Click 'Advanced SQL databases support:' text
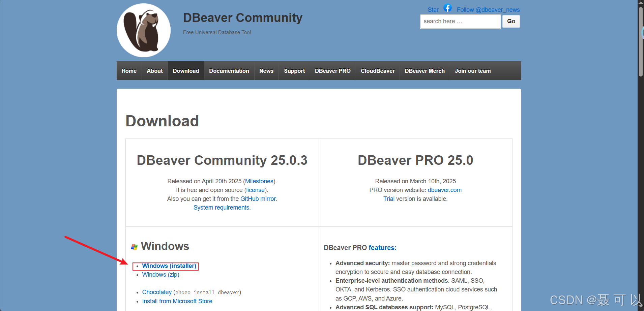This screenshot has height=311, width=644. [384, 307]
